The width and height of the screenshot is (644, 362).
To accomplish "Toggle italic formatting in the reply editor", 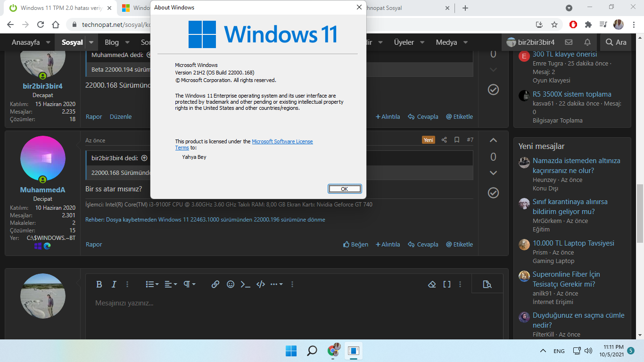I will coord(114,284).
